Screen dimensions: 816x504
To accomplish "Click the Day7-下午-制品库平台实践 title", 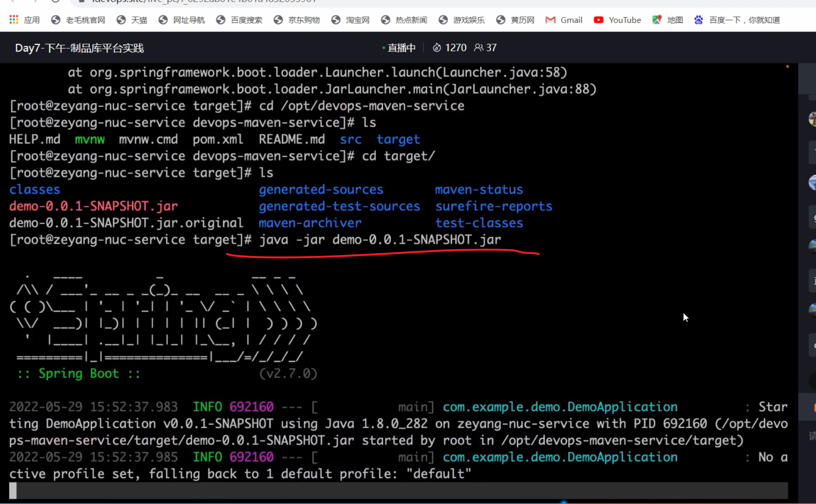I will pos(79,48).
